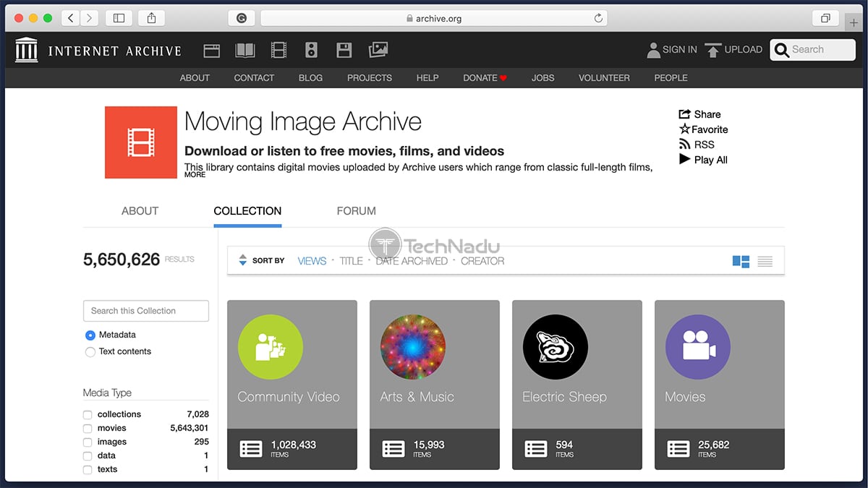This screenshot has height=488, width=868.
Task: Click the Search this Collection field
Action: [146, 311]
